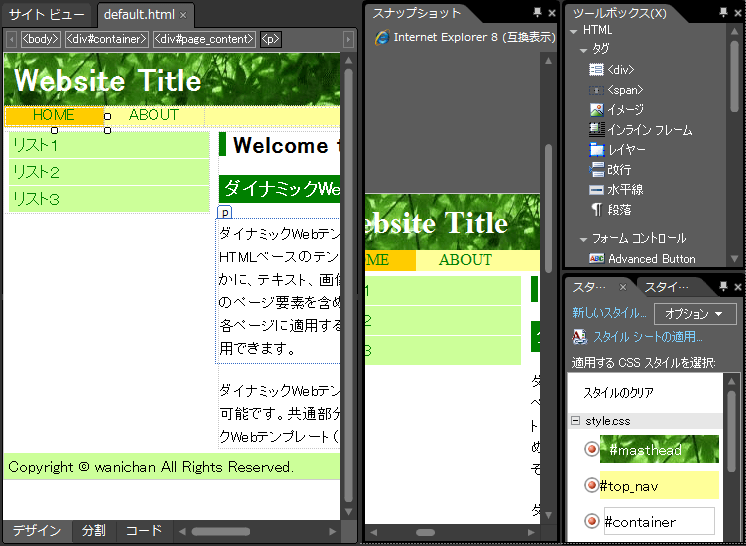This screenshot has height=546, width=746.
Task: Select the default.html tab
Action: tap(139, 15)
